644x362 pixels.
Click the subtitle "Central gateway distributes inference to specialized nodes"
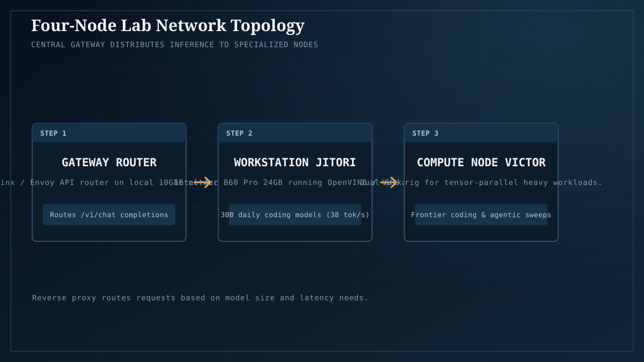(174, 45)
